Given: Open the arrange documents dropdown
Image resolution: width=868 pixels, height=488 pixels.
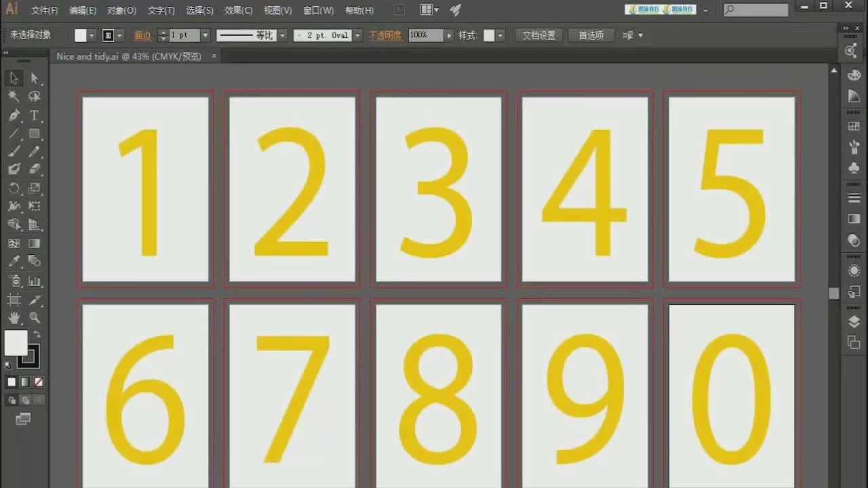Looking at the screenshot, I should point(430,10).
